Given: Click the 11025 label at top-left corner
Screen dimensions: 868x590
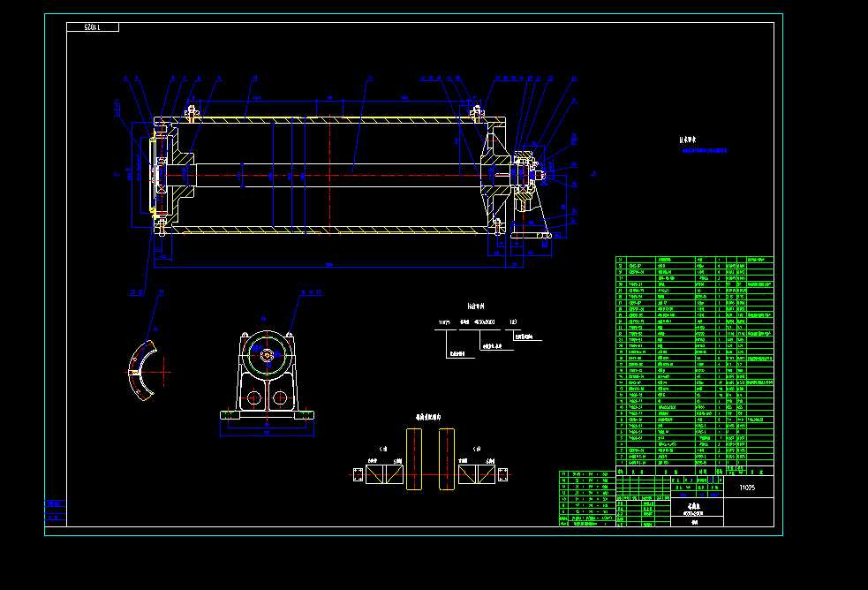Looking at the screenshot, I should [93, 26].
